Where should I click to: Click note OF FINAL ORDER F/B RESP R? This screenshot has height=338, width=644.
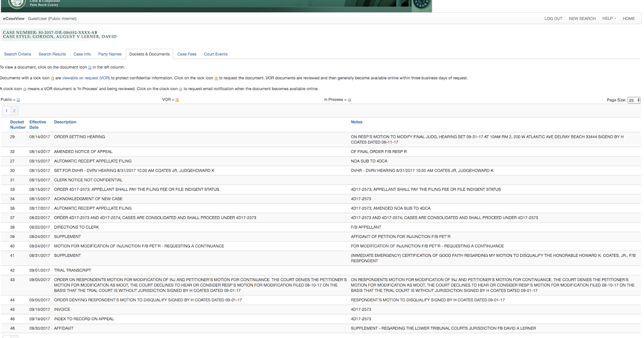[379, 152]
